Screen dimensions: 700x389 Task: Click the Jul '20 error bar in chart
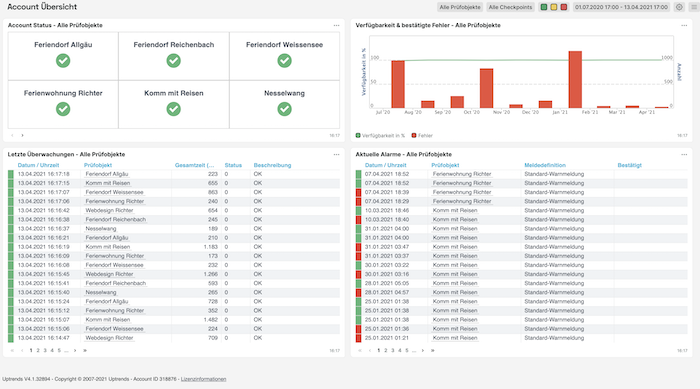(398, 84)
